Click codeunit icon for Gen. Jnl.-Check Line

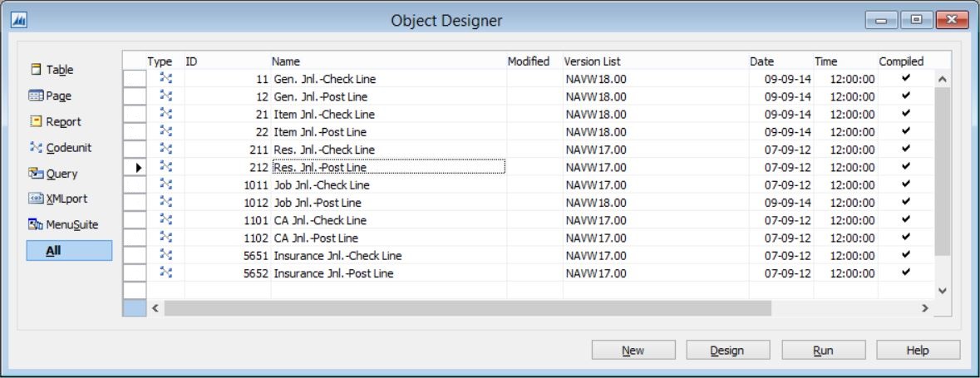165,78
